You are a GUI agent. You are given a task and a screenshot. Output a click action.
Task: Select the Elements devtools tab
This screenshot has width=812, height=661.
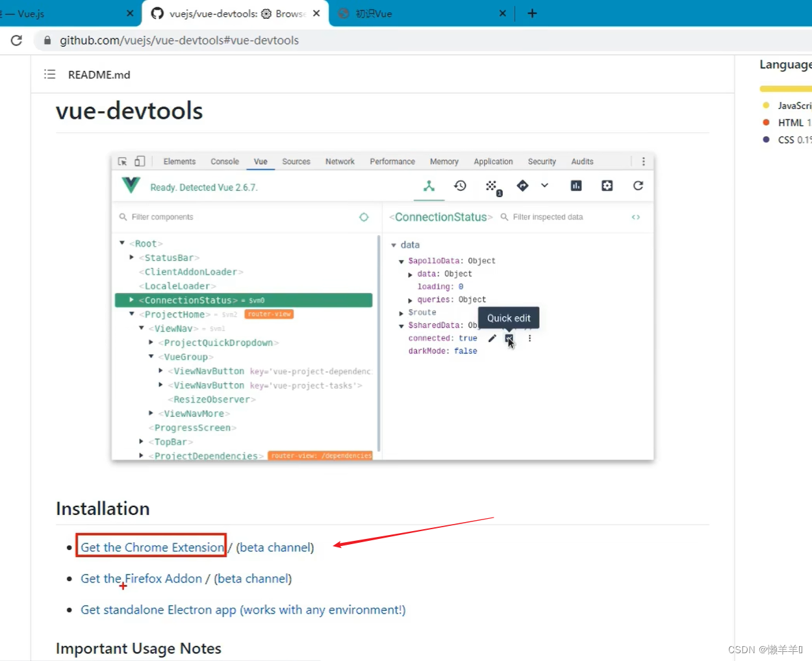179,162
